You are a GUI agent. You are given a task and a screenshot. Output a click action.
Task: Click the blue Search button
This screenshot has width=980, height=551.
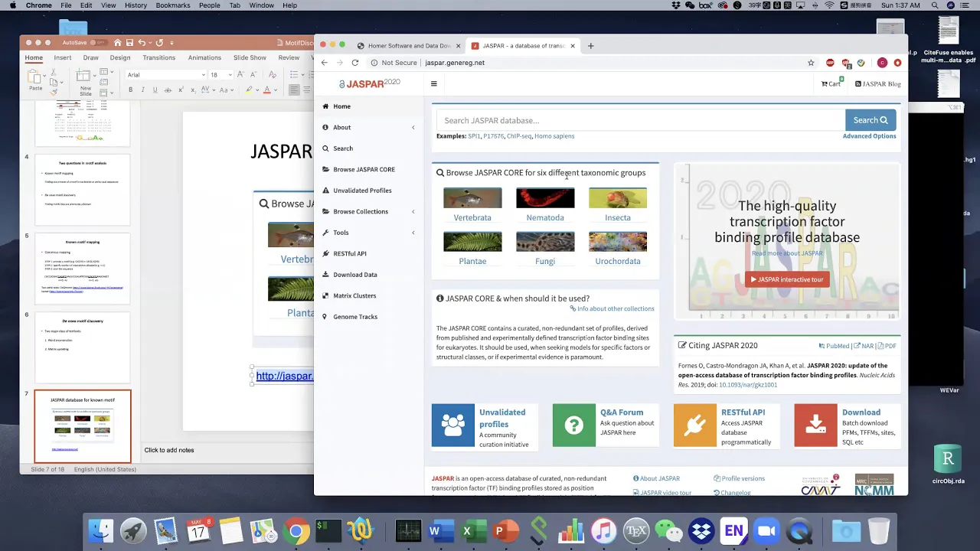[871, 120]
